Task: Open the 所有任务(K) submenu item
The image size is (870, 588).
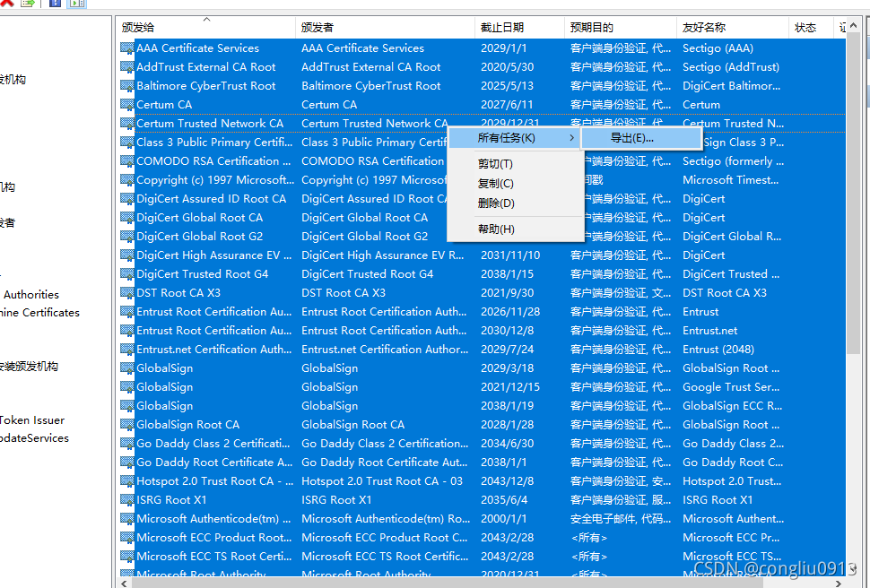Action: pyautogui.click(x=514, y=138)
